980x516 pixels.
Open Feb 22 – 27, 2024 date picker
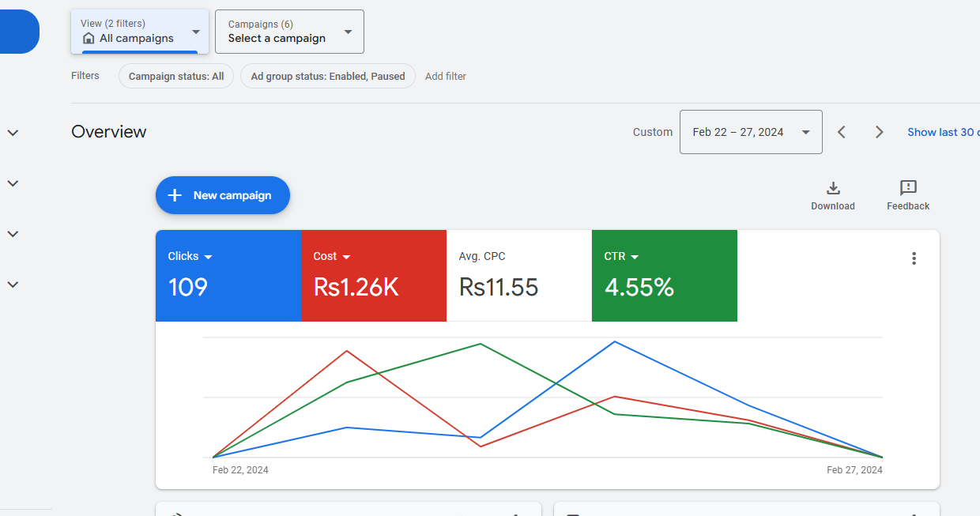click(x=750, y=132)
